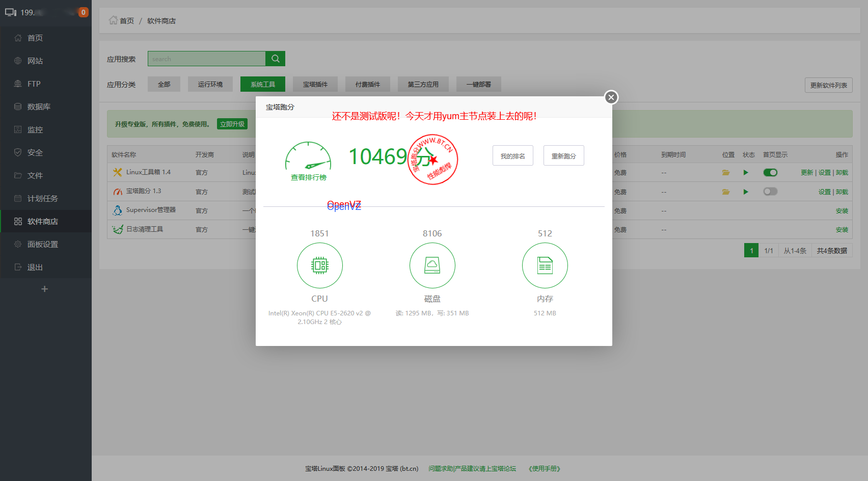Click the Supervisor管理器 name text
868x481 pixels.
pos(151,210)
